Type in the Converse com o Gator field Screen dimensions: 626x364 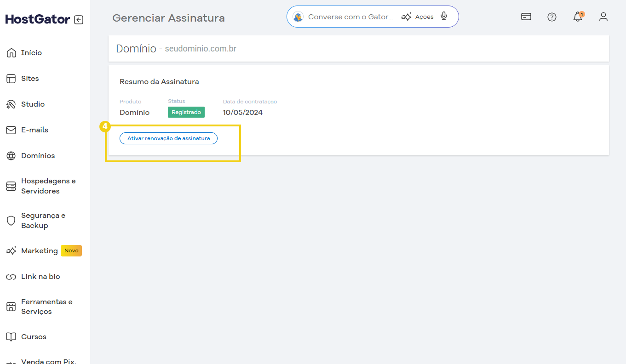[350, 17]
